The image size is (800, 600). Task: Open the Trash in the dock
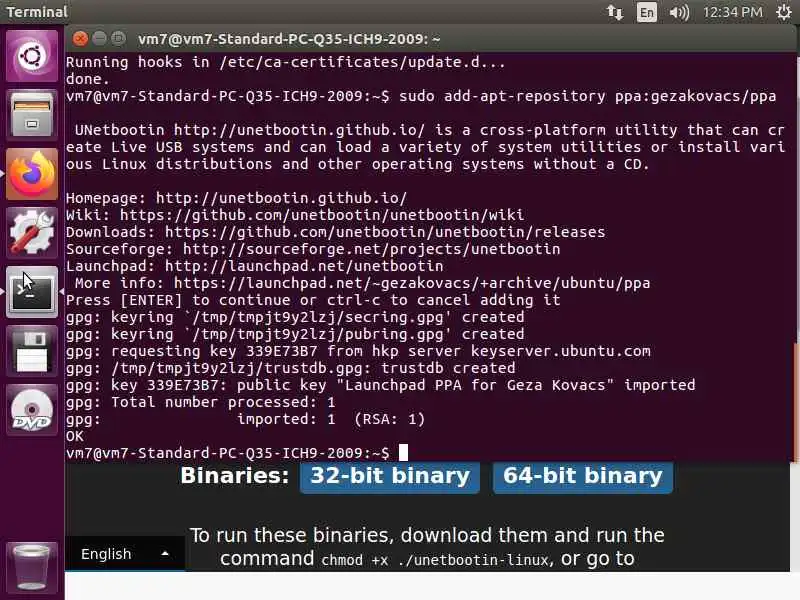[32, 567]
